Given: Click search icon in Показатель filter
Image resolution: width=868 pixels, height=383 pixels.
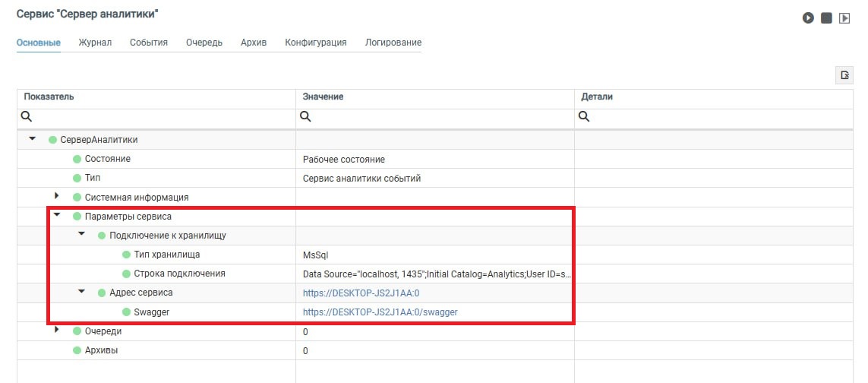Looking at the screenshot, I should pyautogui.click(x=27, y=116).
